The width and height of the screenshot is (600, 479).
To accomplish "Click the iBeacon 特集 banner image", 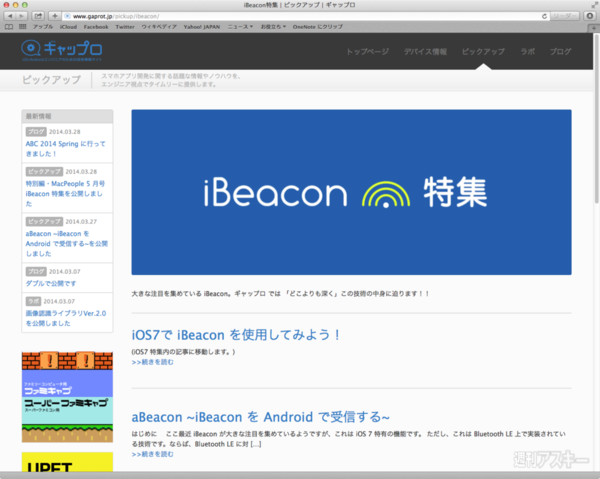I will [x=351, y=192].
